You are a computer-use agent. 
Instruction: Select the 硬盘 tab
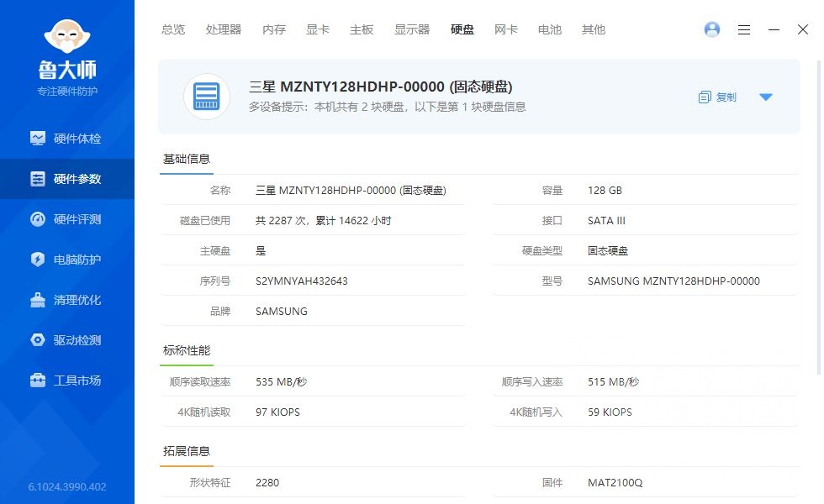462,29
